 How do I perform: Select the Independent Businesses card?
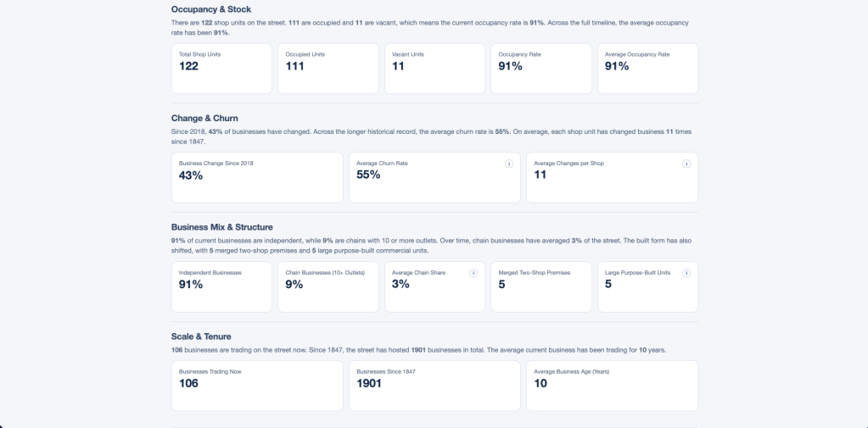pyautogui.click(x=221, y=286)
